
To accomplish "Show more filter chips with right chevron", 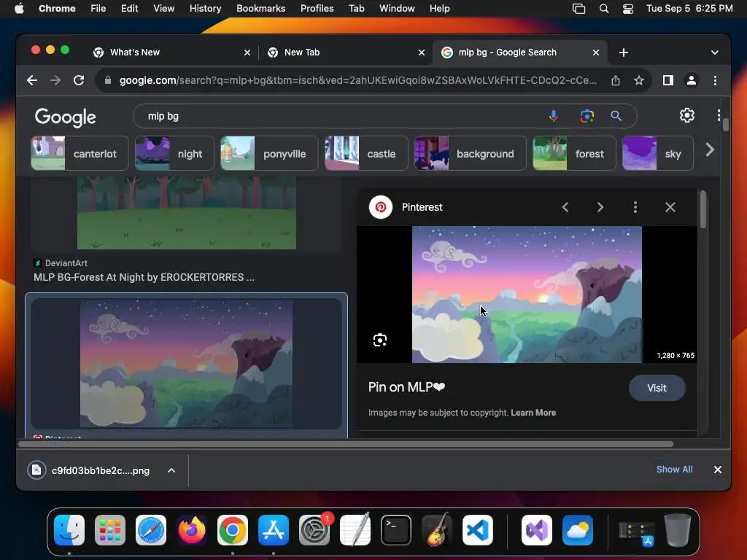I will point(710,150).
